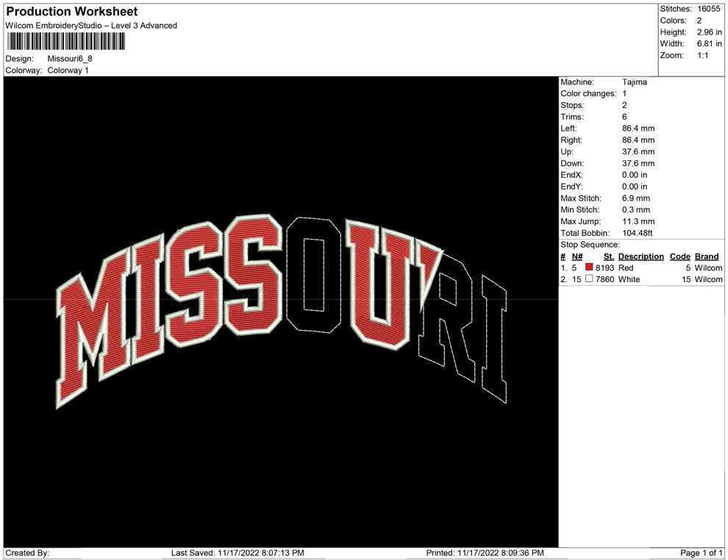Click the 'Code' column header
728x560 pixels.
679,256
